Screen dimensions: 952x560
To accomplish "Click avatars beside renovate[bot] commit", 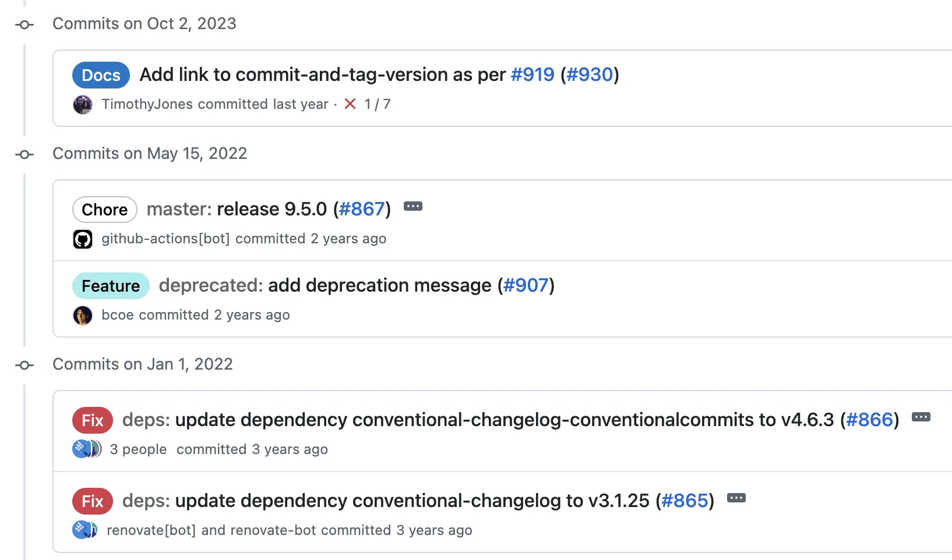I will click(85, 530).
